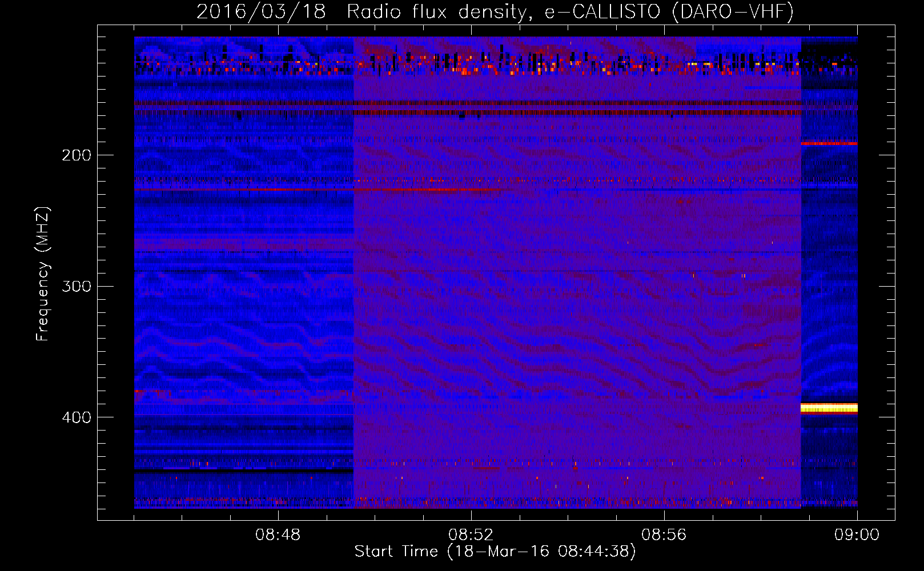This screenshot has height=571, width=924.
Task: Click the 08:48 time tick label
Action: click(278, 535)
